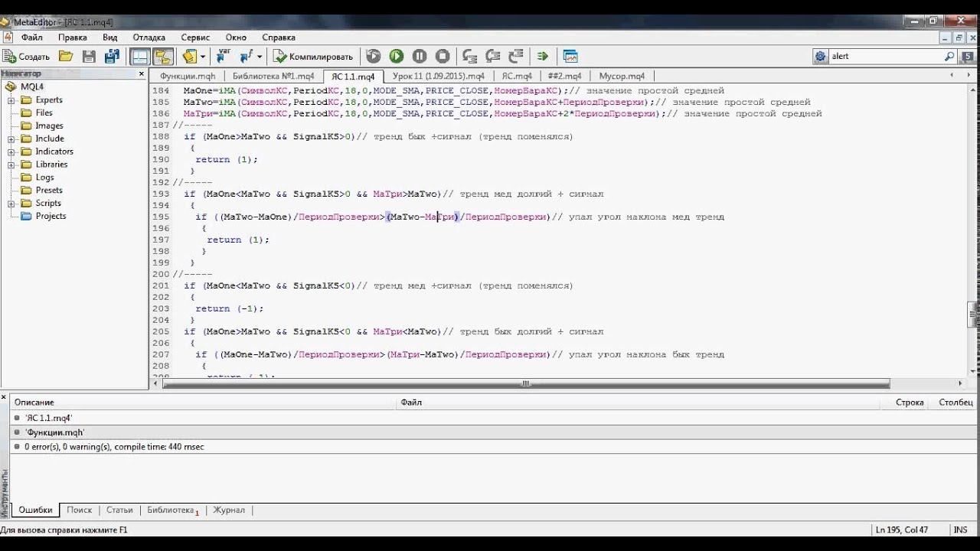Select the Files folder
Viewport: 980px width, 551px height.
(x=44, y=112)
